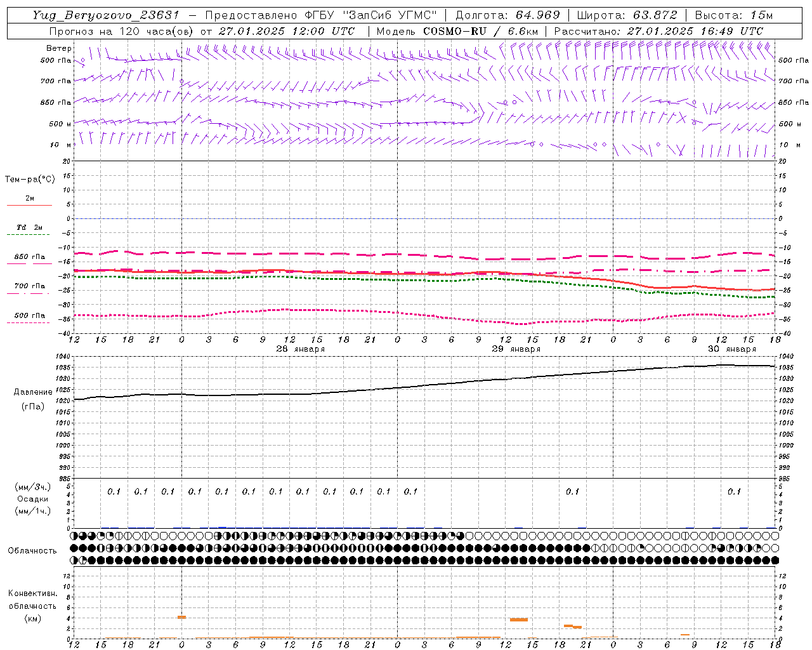Viewport: 812px width, 650px height.
Task: Click the 30 января date label
Action: point(731,349)
